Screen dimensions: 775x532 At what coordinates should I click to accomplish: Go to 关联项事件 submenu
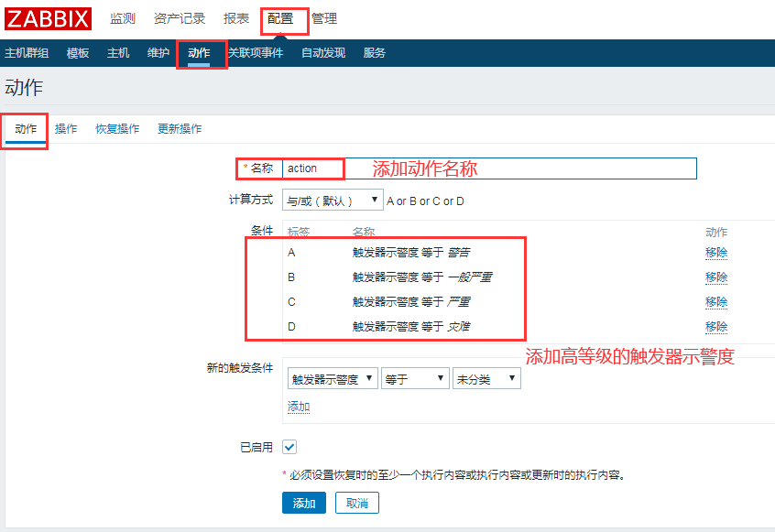tap(256, 53)
